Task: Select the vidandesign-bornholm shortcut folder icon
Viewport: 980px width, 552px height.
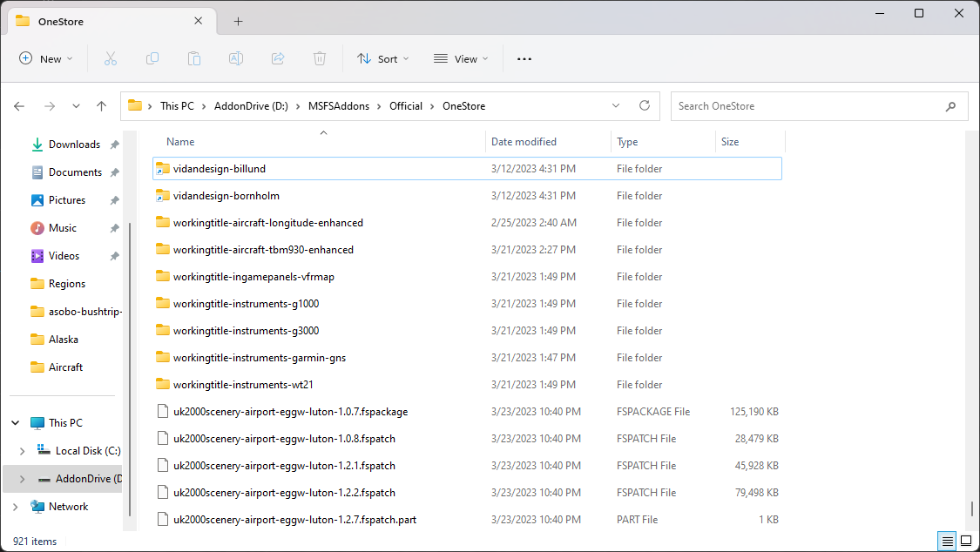Action: (163, 195)
